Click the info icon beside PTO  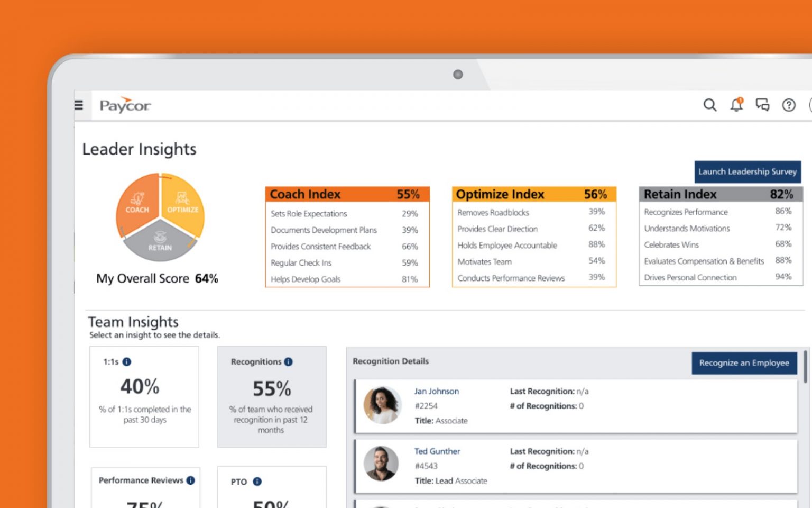click(257, 482)
